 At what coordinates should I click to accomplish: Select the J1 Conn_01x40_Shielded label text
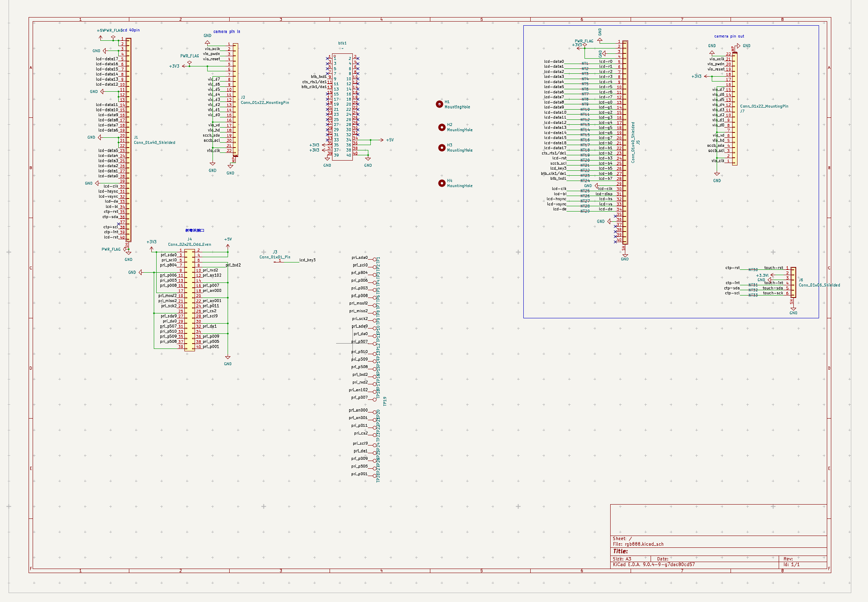point(155,143)
